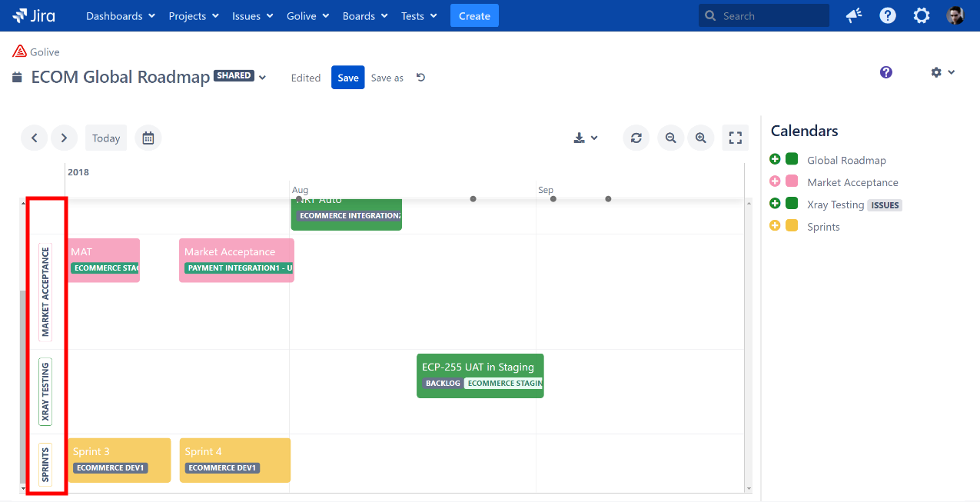The height and width of the screenshot is (502, 980).
Task: Enter fullscreen timeline view
Action: pyautogui.click(x=736, y=138)
